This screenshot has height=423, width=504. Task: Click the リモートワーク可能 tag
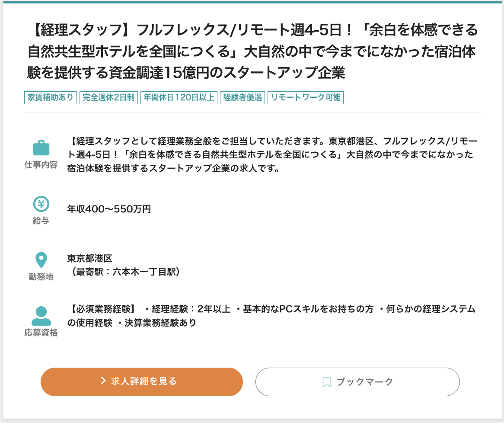306,97
